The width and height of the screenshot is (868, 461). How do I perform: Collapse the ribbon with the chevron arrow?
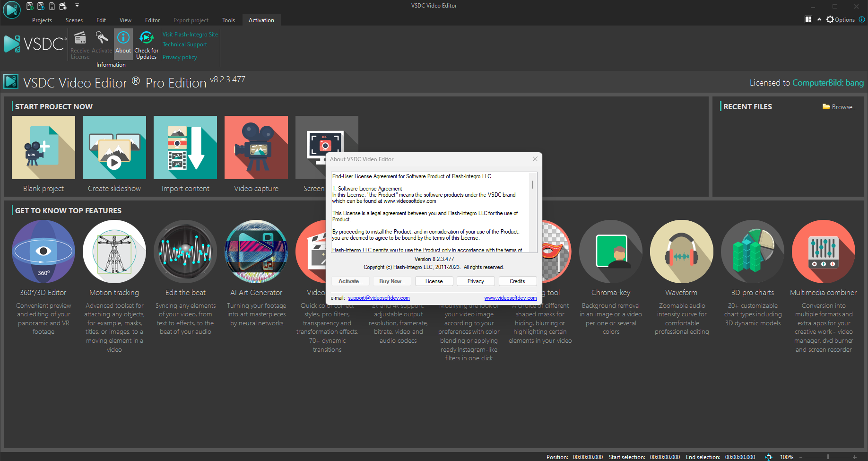pyautogui.click(x=819, y=20)
